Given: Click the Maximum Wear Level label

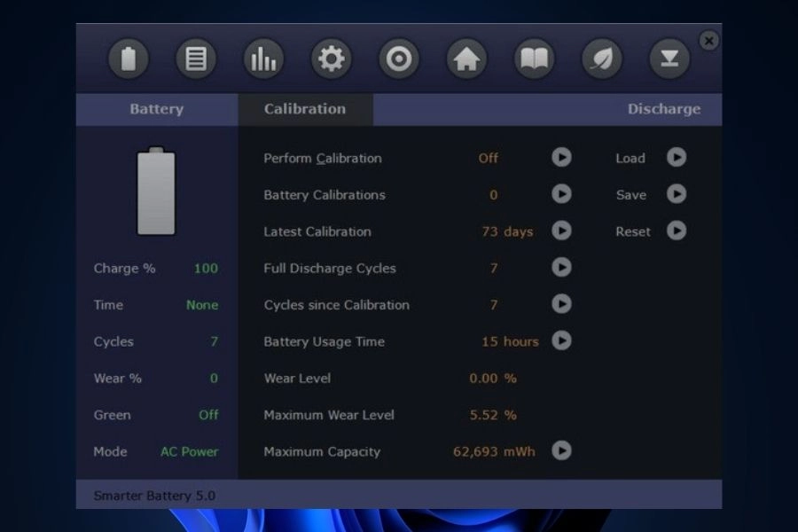Looking at the screenshot, I should click(329, 415).
